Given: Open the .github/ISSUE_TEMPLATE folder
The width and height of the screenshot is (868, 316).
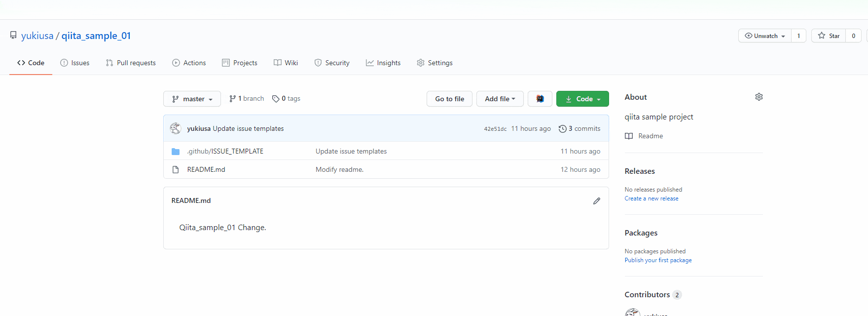Looking at the screenshot, I should (225, 151).
